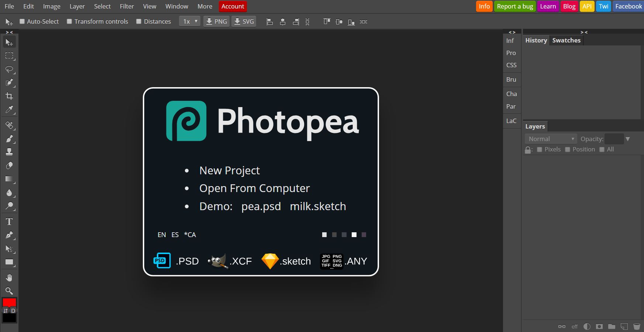Open the Layer menu
Image resolution: width=644 pixels, height=332 pixels.
click(x=77, y=6)
